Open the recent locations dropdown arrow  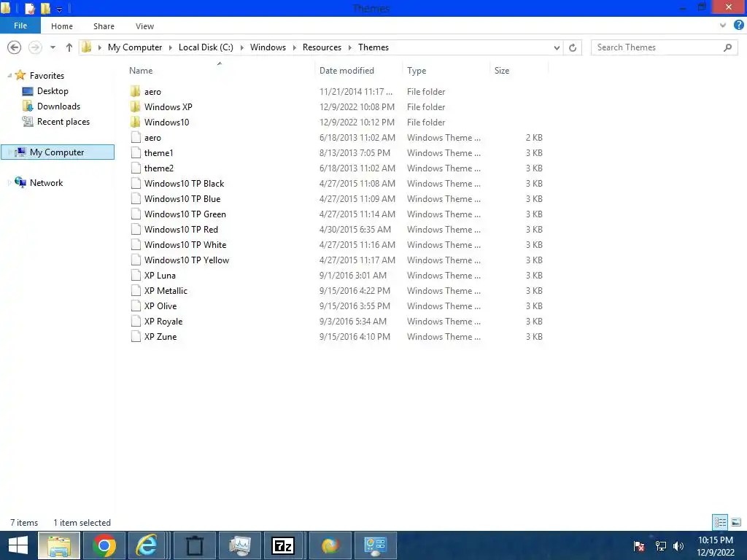coord(53,47)
